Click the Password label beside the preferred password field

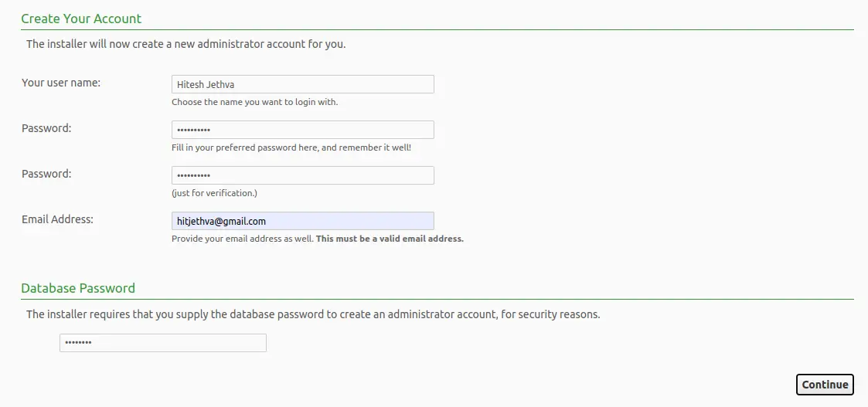coord(46,128)
